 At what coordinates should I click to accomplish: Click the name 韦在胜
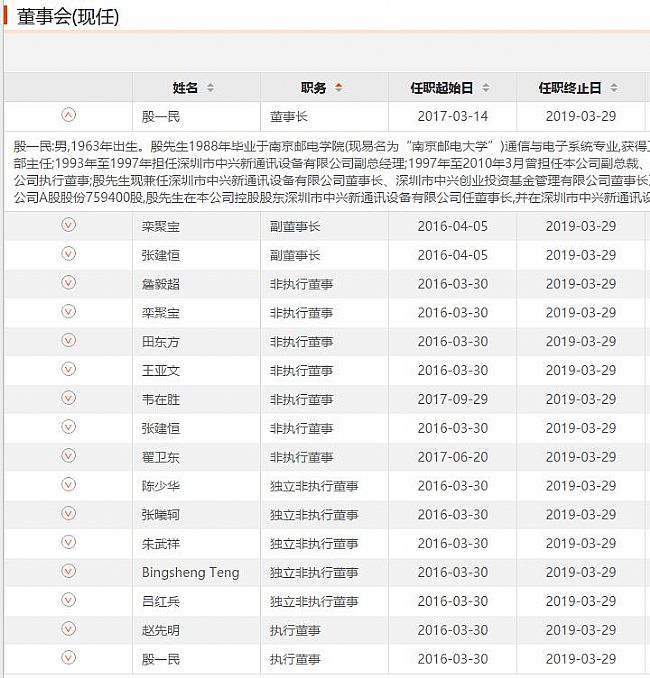pyautogui.click(x=160, y=400)
